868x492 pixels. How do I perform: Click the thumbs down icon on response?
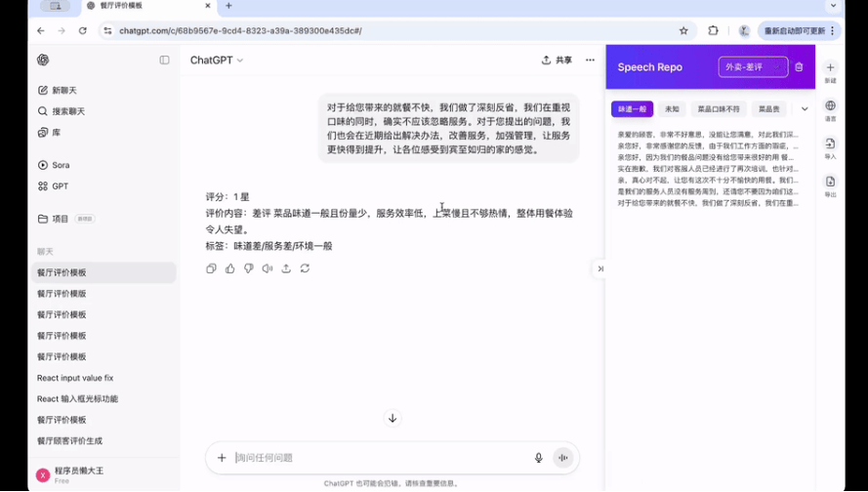click(249, 268)
